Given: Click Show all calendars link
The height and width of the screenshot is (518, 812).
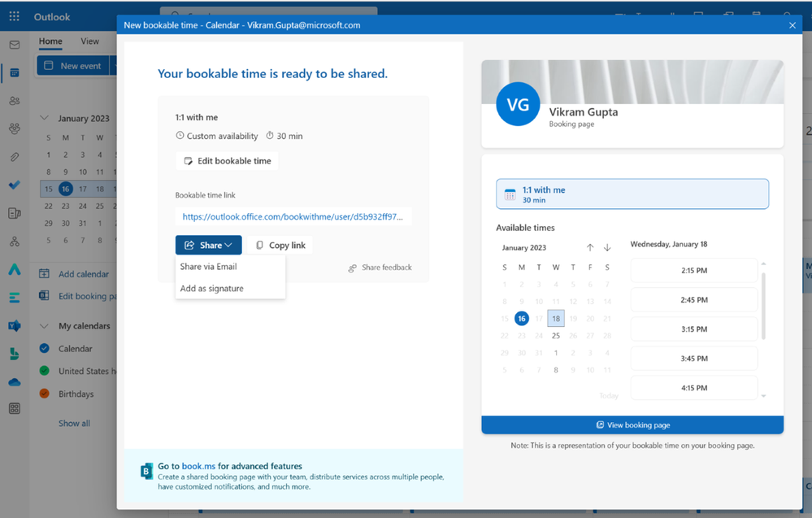Looking at the screenshot, I should click(74, 423).
